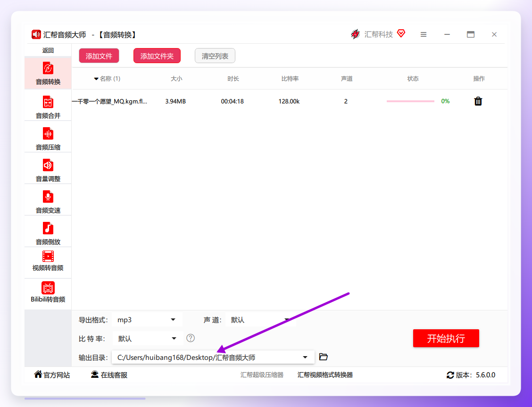This screenshot has height=407, width=532.
Task: Open the 汇帮超级压缩器 link
Action: click(262, 375)
